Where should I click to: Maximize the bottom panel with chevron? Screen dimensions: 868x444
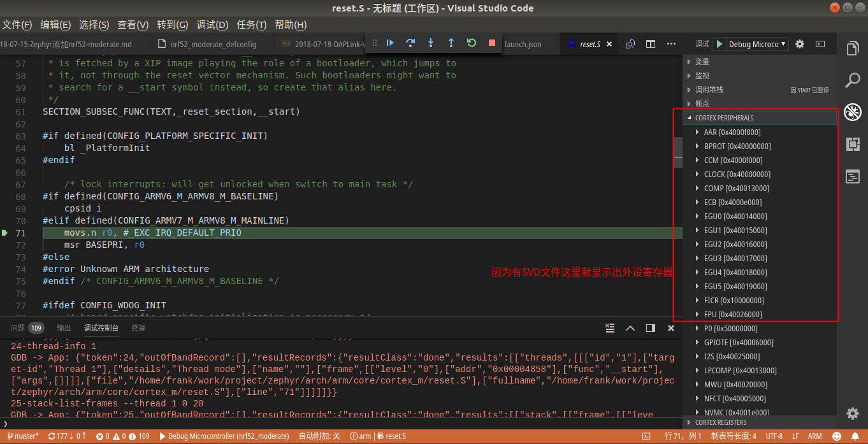[630, 328]
